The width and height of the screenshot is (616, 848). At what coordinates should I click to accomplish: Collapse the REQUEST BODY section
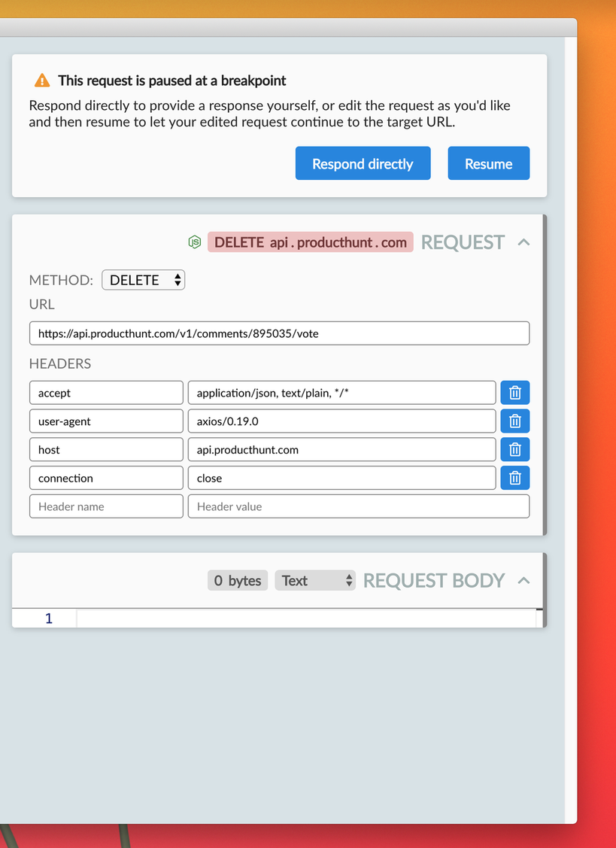point(524,581)
